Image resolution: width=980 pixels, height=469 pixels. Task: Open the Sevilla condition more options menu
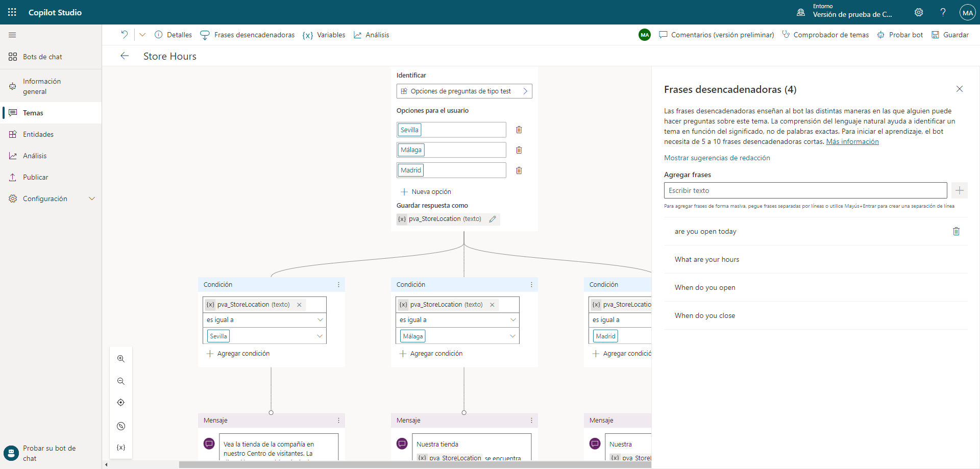[x=338, y=285]
